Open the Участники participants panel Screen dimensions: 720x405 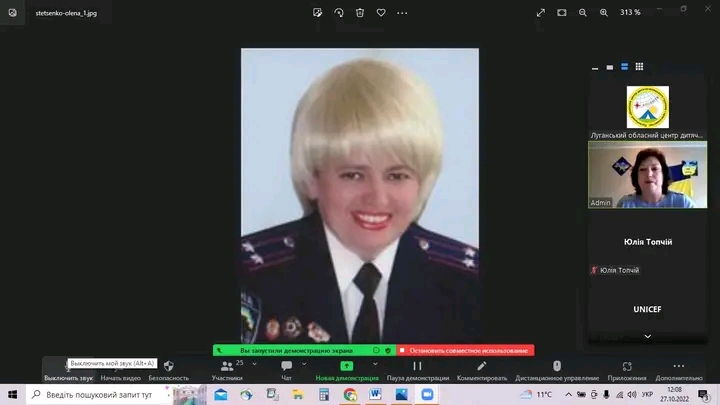(x=227, y=371)
